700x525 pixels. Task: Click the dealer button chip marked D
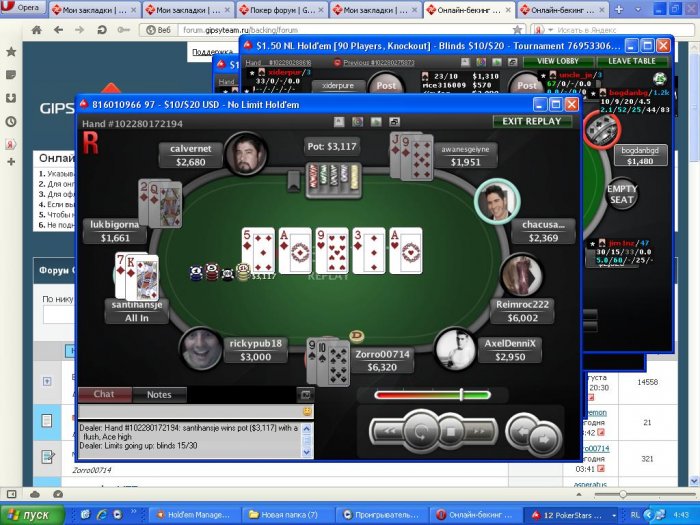coord(356,336)
